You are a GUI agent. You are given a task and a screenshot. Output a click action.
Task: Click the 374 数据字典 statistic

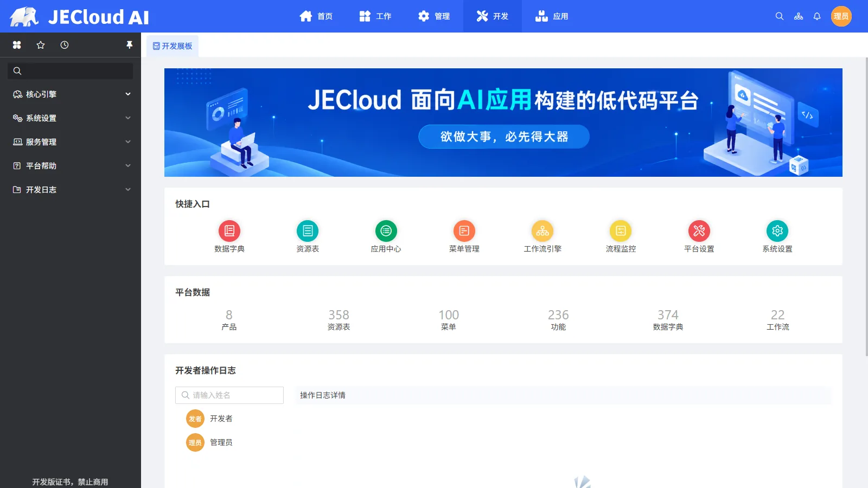[668, 320]
